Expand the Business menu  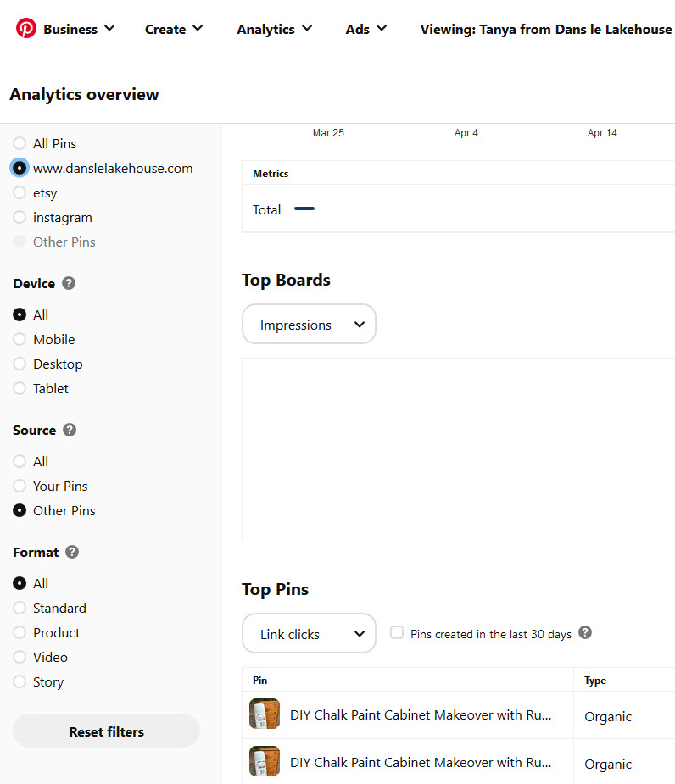pyautogui.click(x=76, y=28)
